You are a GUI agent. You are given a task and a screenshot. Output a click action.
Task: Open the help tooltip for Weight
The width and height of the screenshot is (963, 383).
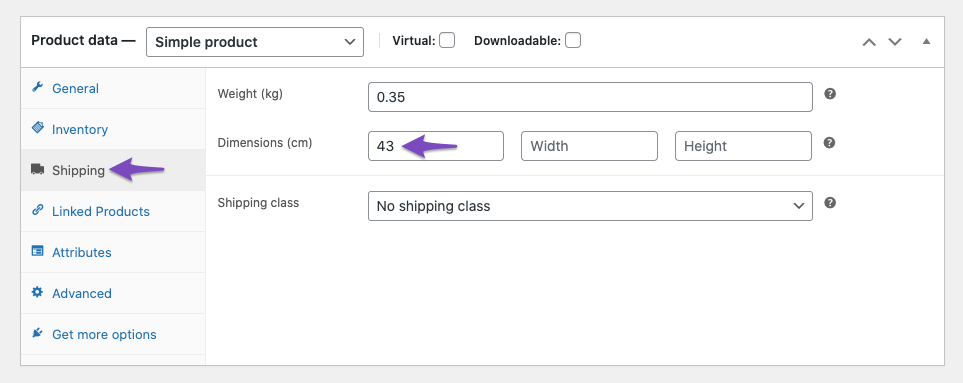click(830, 94)
